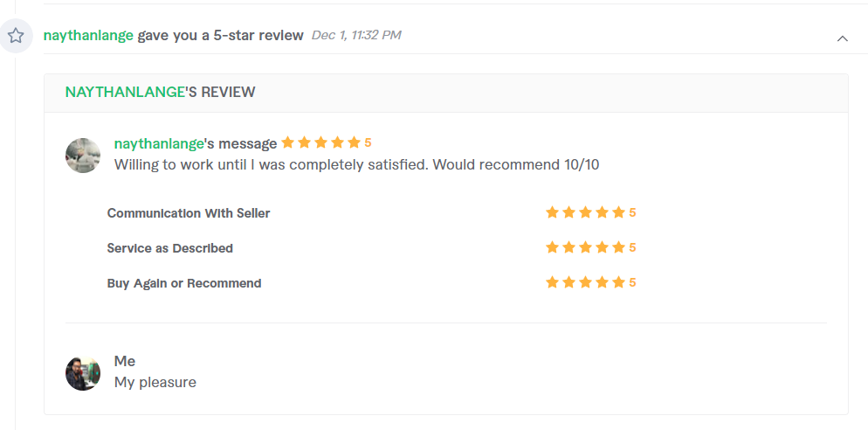Screen dimensions: 868x430
Task: Click my profile avatar beside 'My pleasure'
Action: pos(83,373)
